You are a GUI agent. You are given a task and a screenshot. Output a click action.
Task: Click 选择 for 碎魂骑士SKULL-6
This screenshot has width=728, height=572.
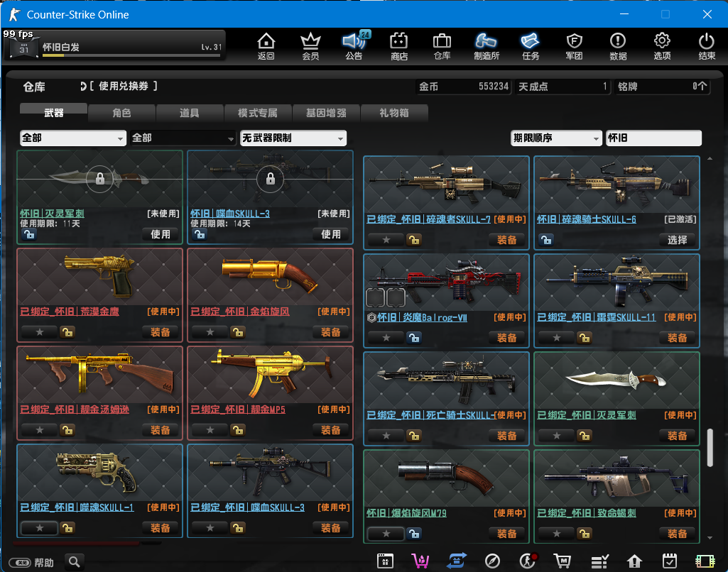coord(678,240)
